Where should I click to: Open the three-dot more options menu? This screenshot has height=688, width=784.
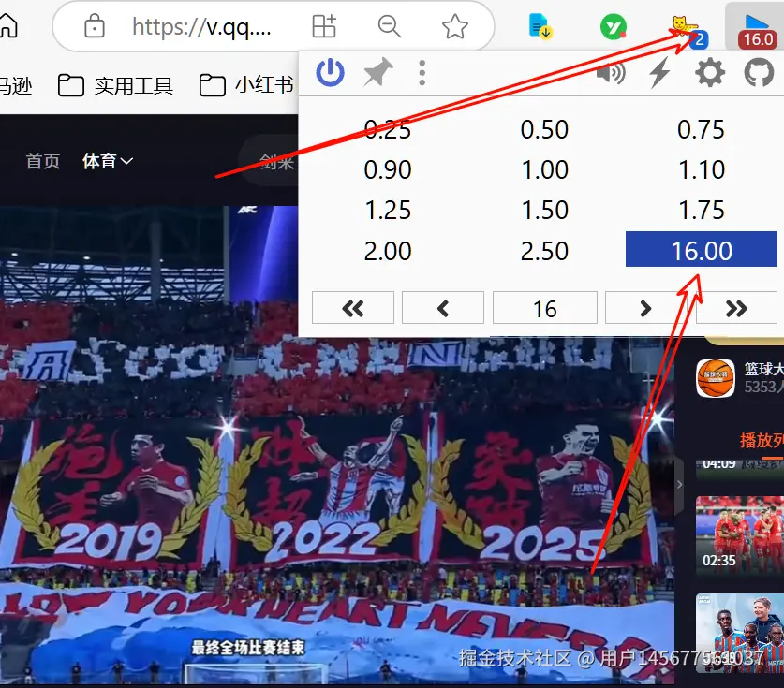422,73
